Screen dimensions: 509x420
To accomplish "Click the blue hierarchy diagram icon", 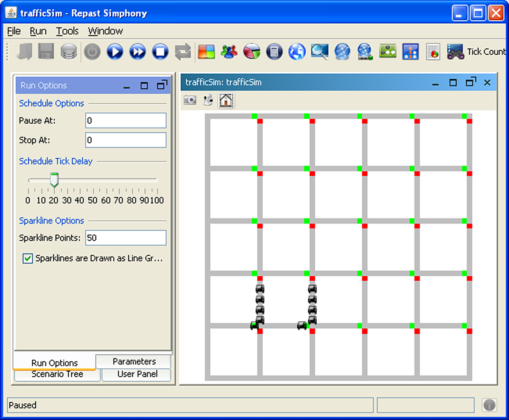I will pyautogui.click(x=411, y=52).
